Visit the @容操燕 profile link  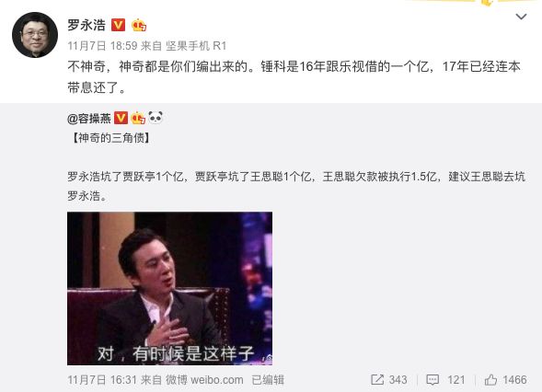point(89,119)
